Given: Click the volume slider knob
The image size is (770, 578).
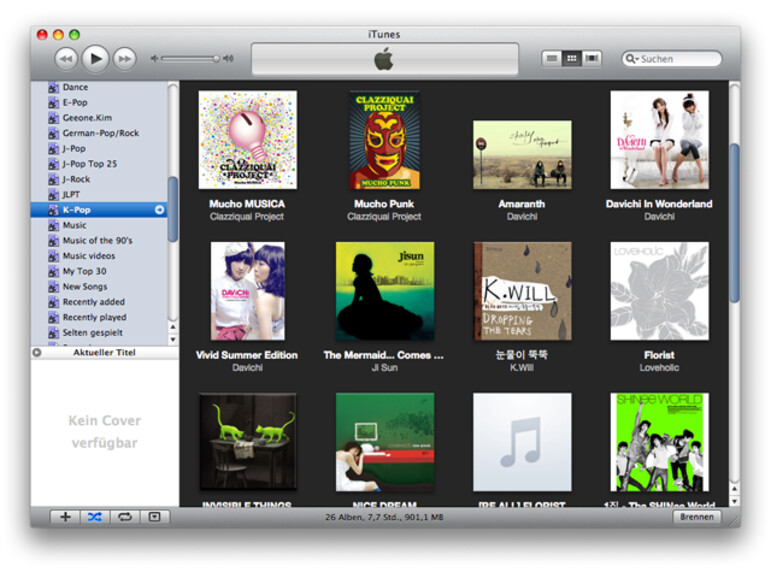Looking at the screenshot, I should (216, 58).
